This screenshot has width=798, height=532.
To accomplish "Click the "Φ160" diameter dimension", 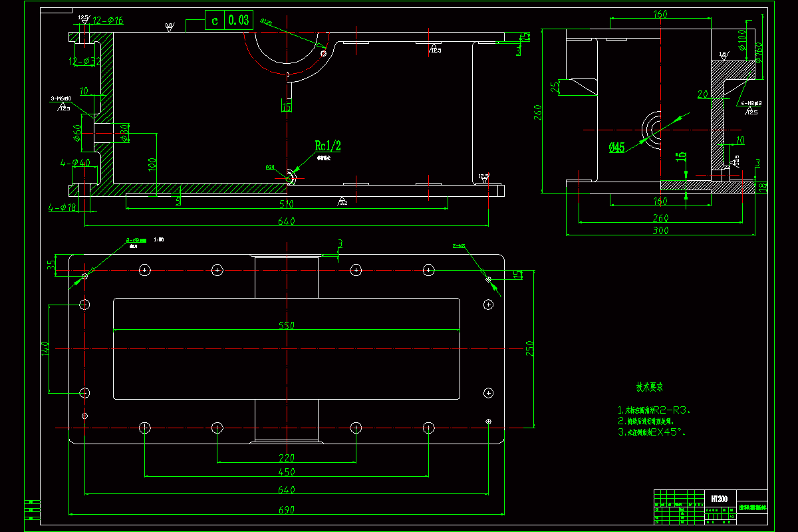I will click(758, 51).
